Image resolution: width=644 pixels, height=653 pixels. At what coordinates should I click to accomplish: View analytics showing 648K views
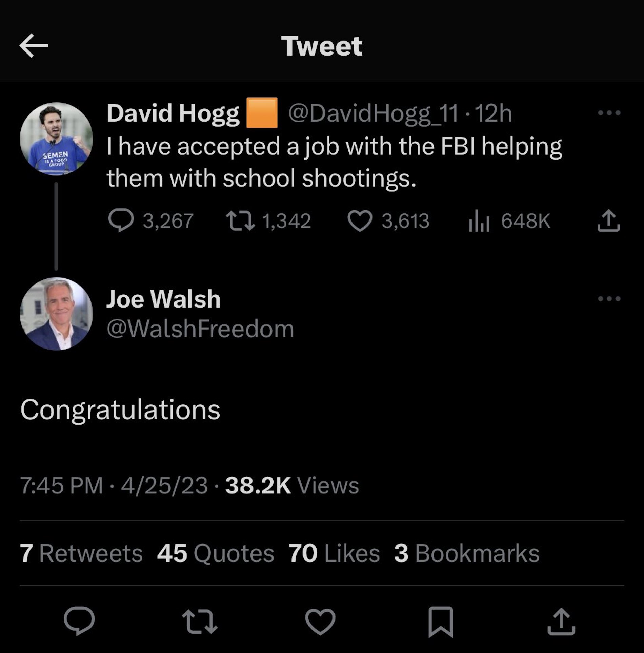[x=479, y=220]
